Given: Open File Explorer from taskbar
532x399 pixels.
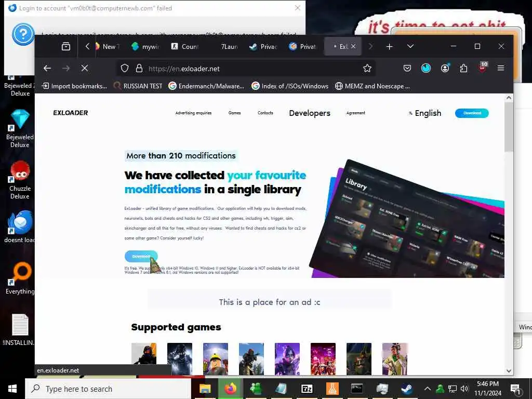Looking at the screenshot, I should (205, 389).
